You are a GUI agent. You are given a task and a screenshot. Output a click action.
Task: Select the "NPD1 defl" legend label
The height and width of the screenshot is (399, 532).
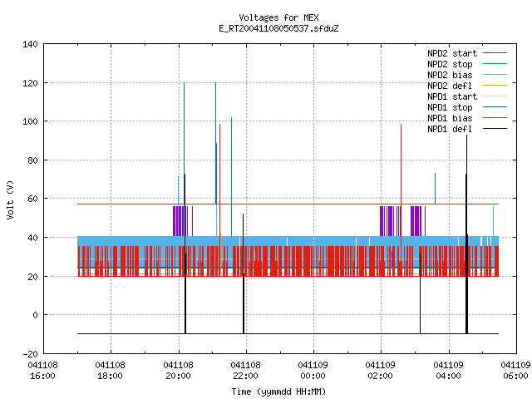(450, 129)
